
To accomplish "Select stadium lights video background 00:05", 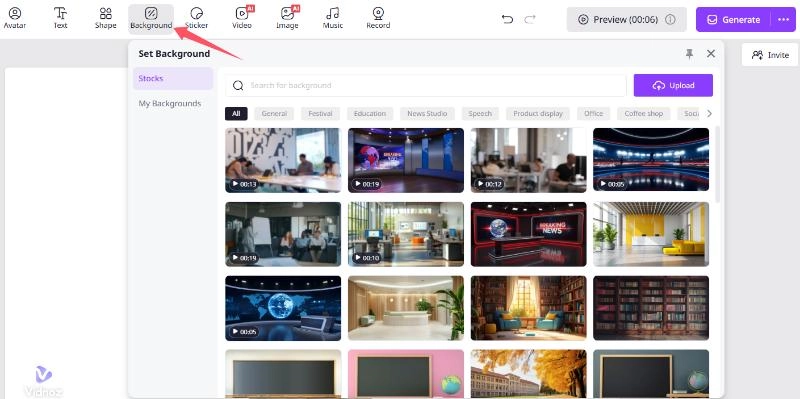I will [x=651, y=160].
